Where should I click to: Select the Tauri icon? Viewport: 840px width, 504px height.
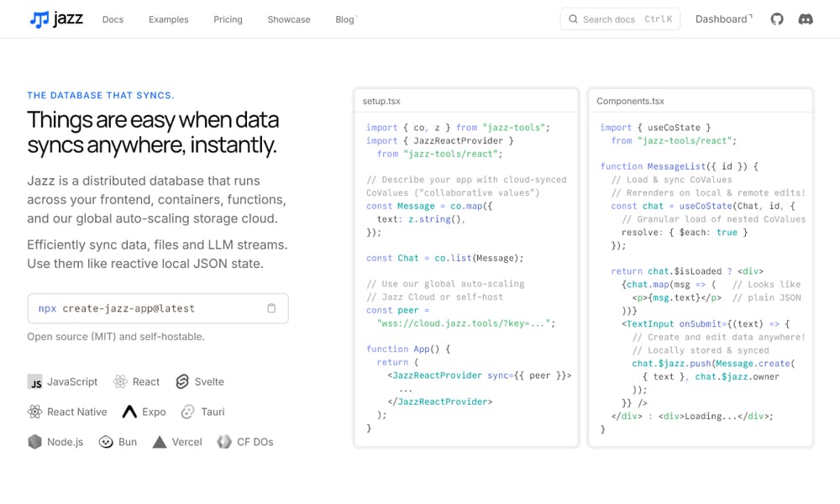[188, 412]
